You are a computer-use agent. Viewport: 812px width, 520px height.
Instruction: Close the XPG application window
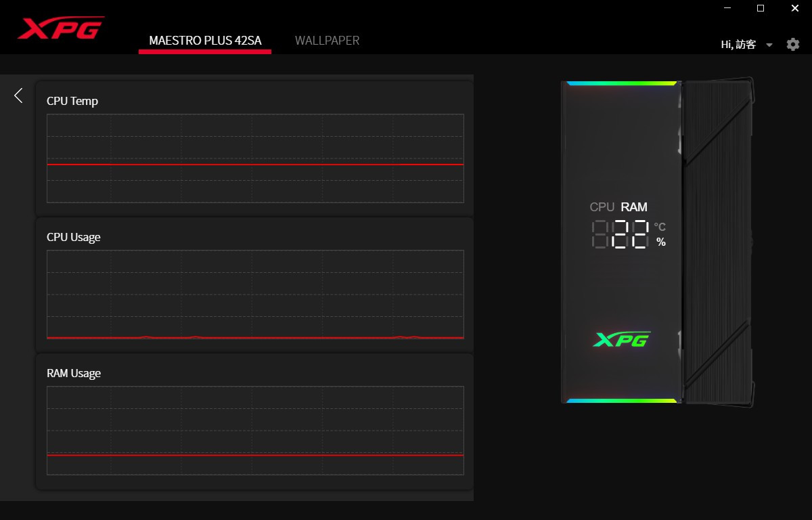click(x=794, y=8)
